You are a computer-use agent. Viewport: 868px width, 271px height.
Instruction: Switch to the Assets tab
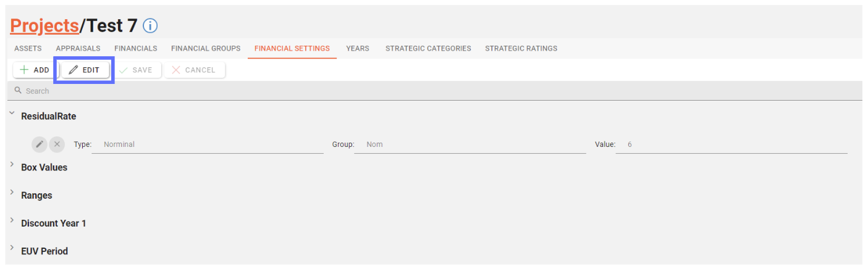click(x=28, y=48)
